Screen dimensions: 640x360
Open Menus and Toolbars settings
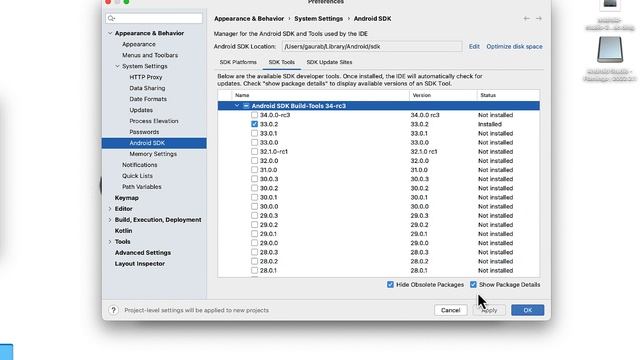(150, 55)
